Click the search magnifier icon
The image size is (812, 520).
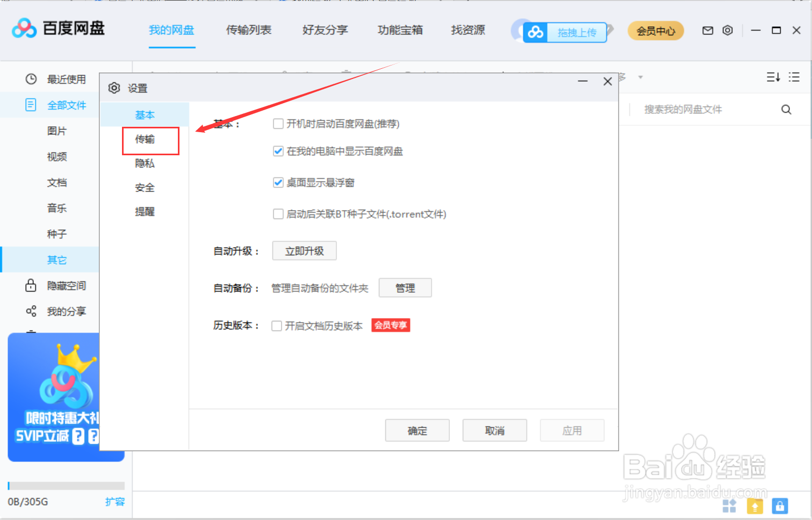pyautogui.click(x=786, y=110)
